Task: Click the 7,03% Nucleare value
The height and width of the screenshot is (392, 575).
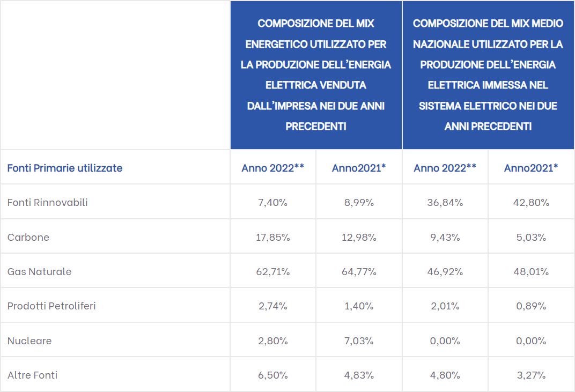Action: 359,341
